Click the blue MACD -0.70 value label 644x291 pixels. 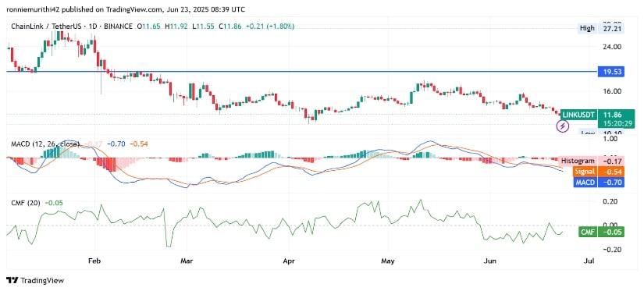[599, 183]
